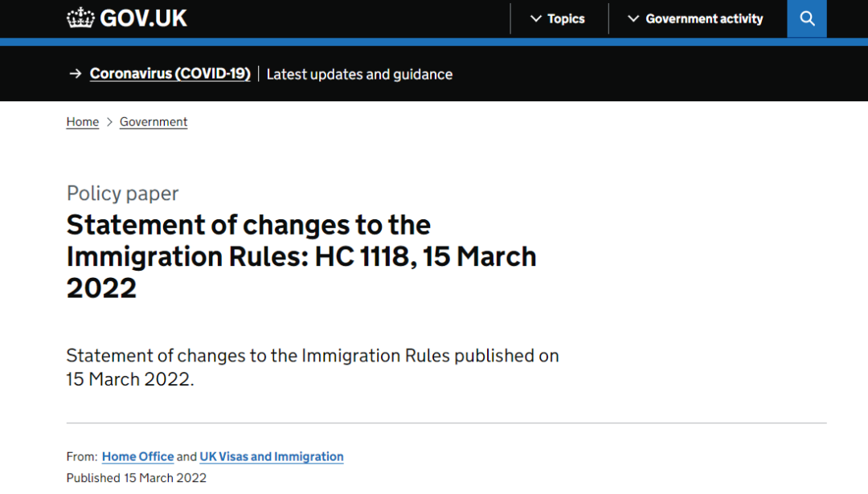
Task: Open the Home Office organisation link
Action: [x=137, y=456]
